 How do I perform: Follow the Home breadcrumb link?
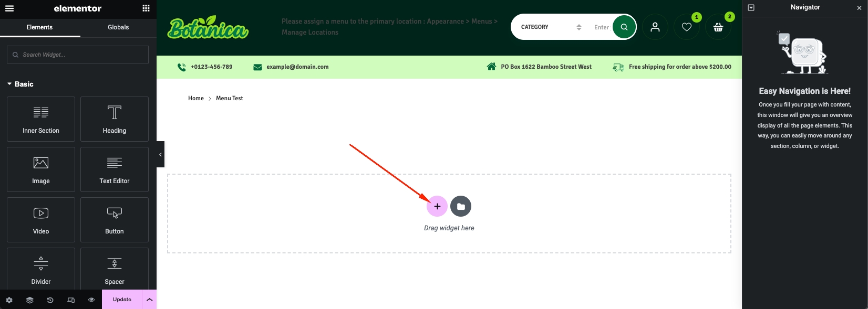[196, 98]
